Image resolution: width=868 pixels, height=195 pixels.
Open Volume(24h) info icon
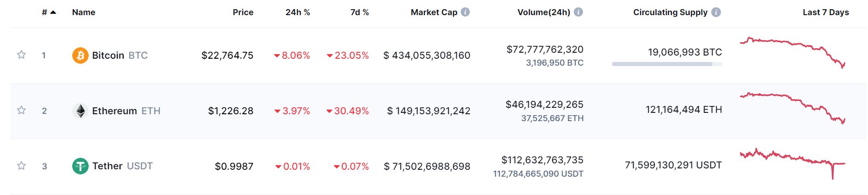pyautogui.click(x=578, y=12)
